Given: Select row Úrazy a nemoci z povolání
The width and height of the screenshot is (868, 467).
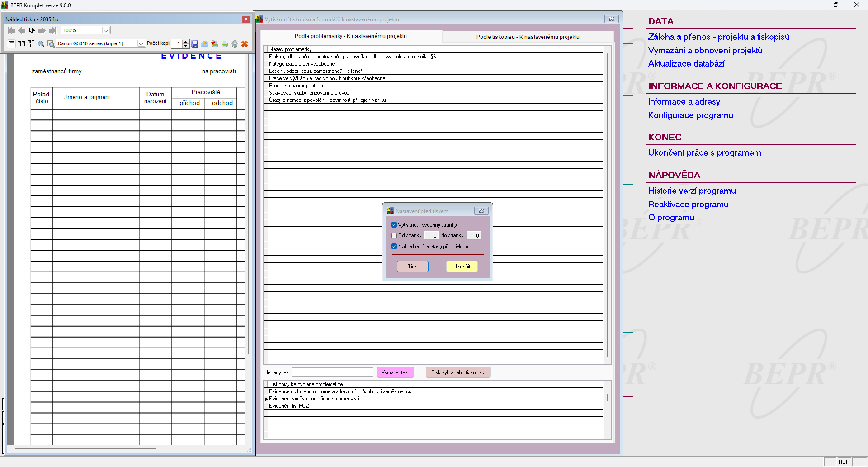Looking at the screenshot, I should 435,100.
